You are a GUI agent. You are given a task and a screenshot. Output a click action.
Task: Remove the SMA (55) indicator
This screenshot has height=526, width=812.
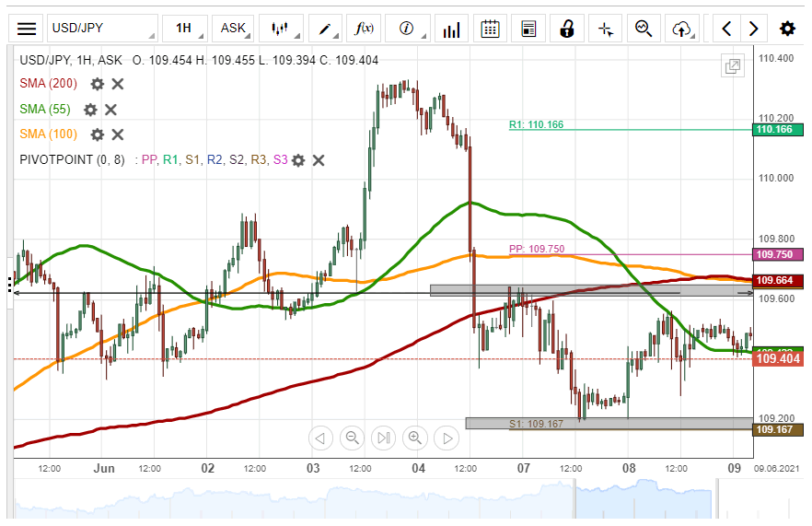[x=110, y=110]
